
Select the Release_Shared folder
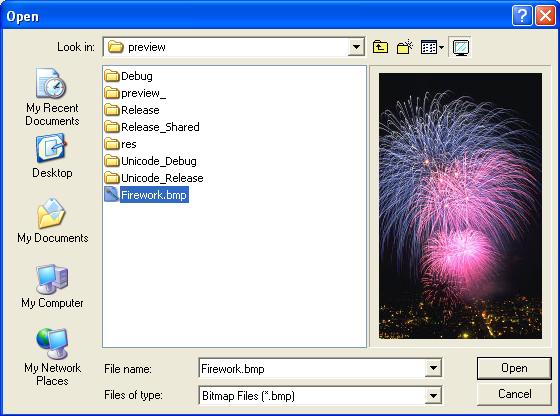tap(152, 127)
